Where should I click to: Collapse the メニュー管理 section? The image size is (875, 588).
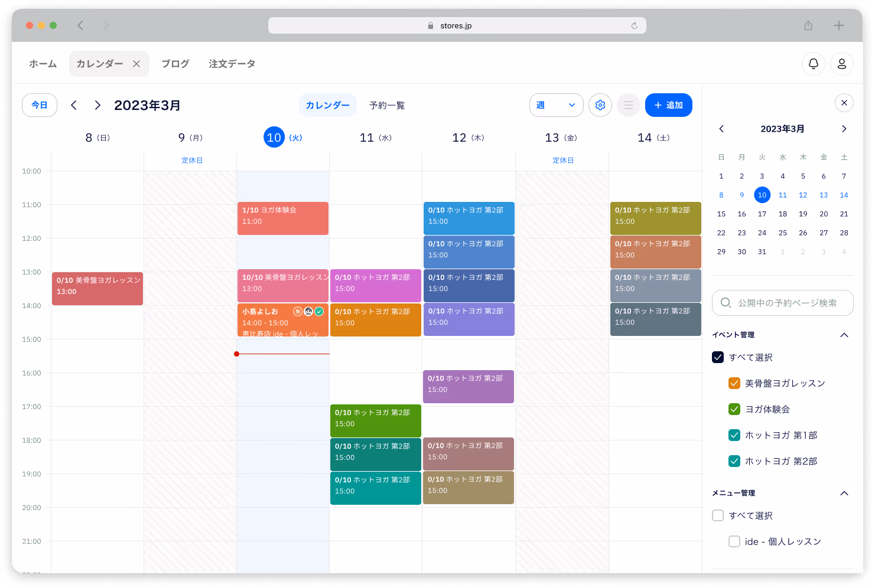coord(844,493)
